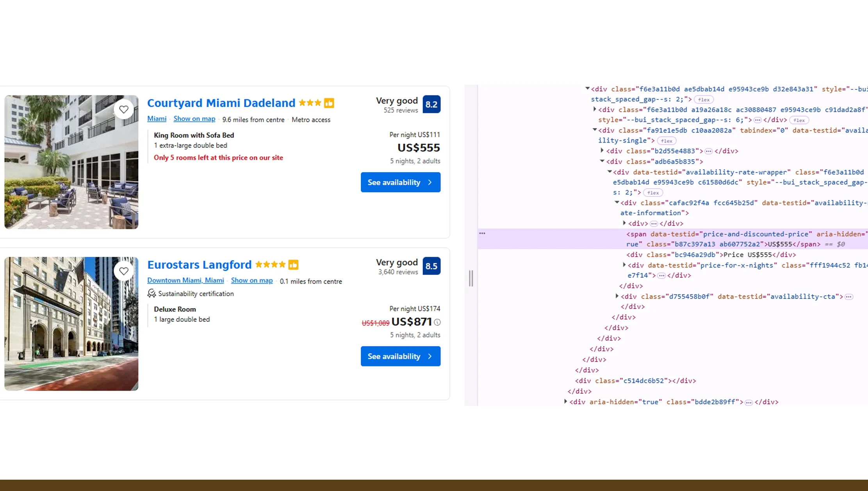Toggle flex overlay badge on availability-single div
This screenshot has width=868, height=491.
tap(667, 141)
